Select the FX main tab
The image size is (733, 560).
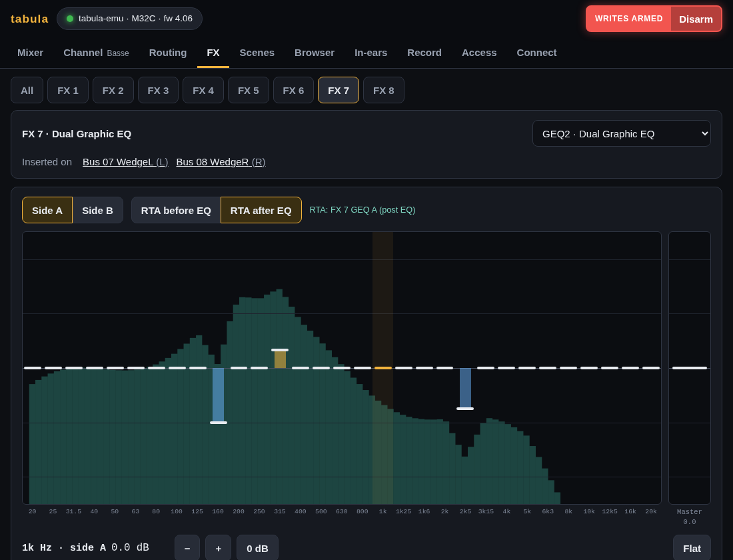coord(213,53)
